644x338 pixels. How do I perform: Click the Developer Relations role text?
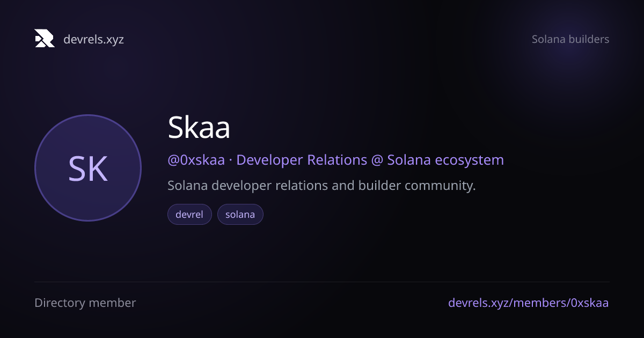(x=302, y=160)
